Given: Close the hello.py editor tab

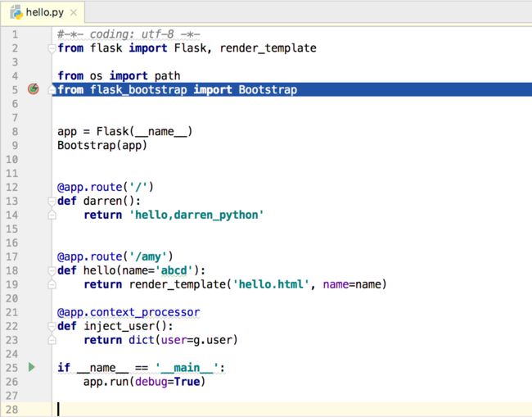Looking at the screenshot, I should point(74,12).
